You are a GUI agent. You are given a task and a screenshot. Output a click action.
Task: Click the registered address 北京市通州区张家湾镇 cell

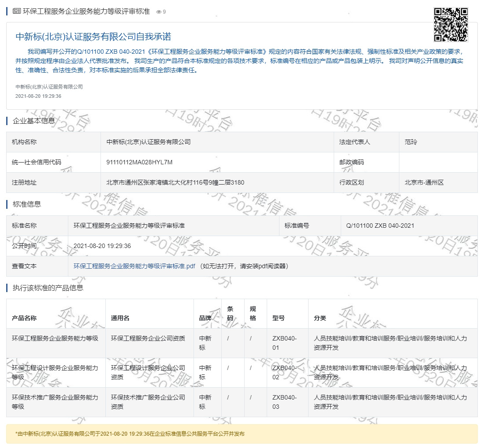click(x=217, y=183)
